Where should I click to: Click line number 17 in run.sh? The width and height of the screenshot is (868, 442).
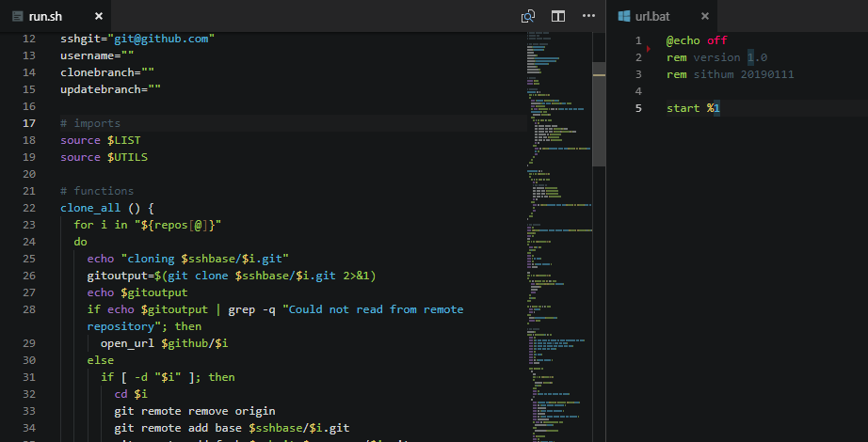coord(29,123)
